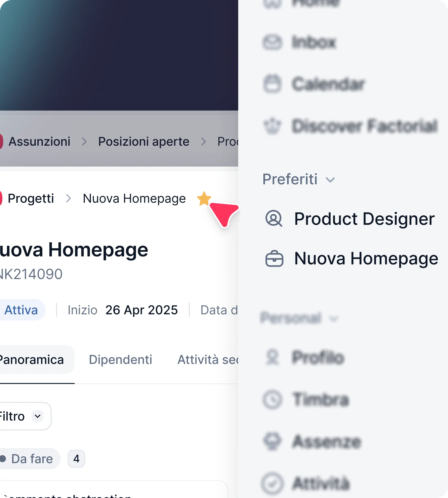Open the Filtro dropdown
Screen dimensions: 448x498
(x=38, y=416)
